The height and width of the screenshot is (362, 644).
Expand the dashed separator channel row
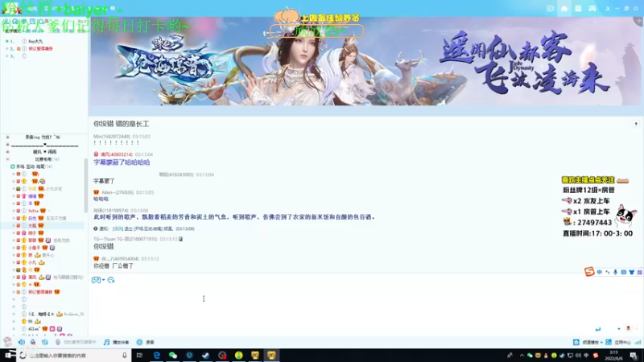(x=7, y=145)
